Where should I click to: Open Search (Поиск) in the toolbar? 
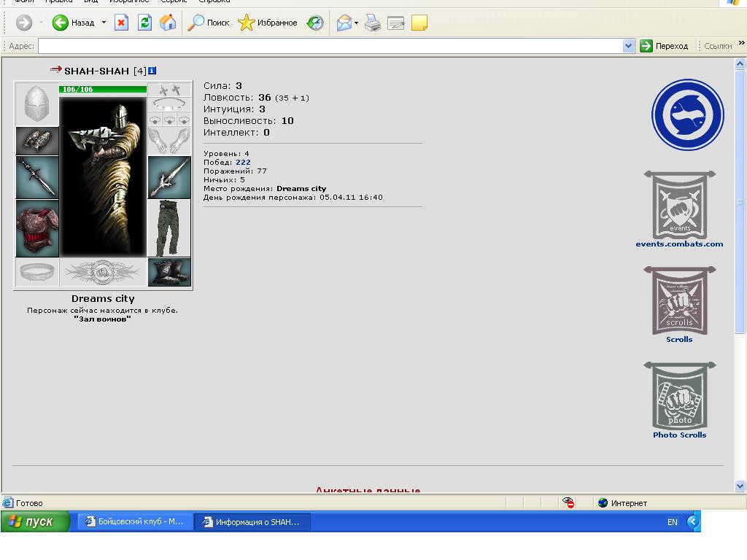pos(208,23)
